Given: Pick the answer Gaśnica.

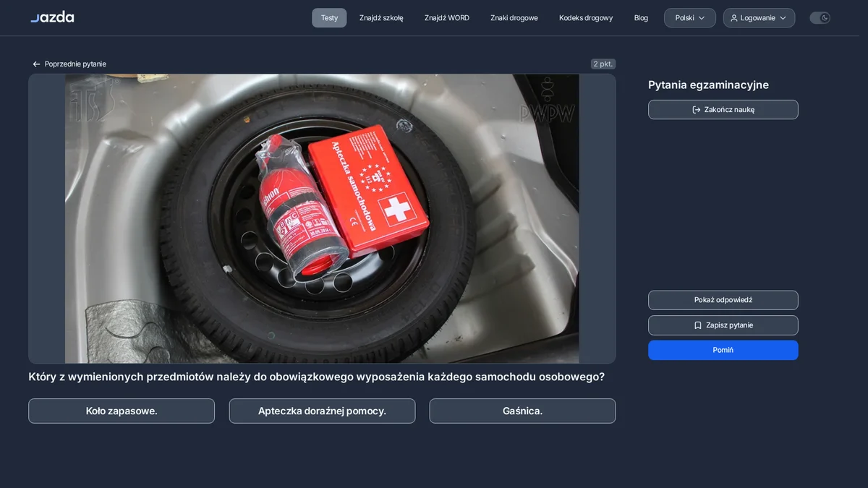Looking at the screenshot, I should point(522,411).
